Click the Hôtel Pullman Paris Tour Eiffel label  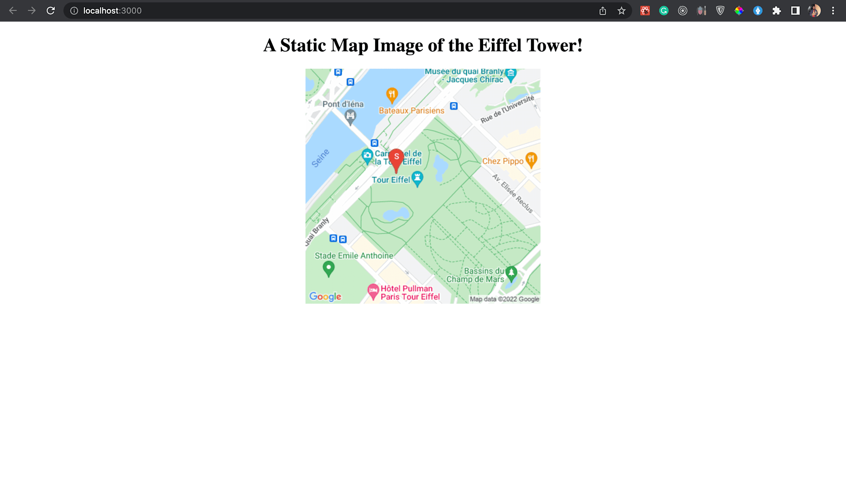pyautogui.click(x=410, y=293)
